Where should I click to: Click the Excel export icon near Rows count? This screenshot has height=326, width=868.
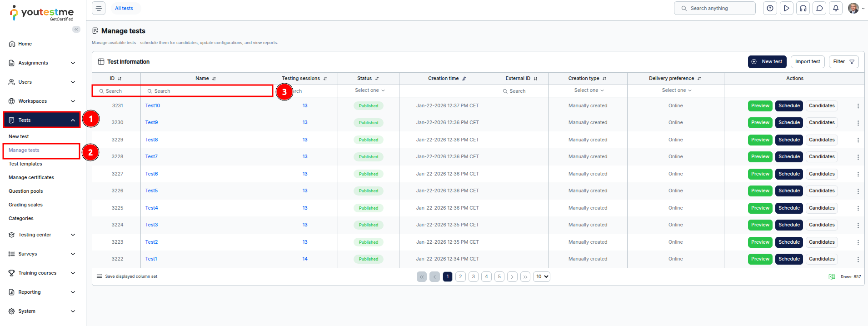point(832,276)
